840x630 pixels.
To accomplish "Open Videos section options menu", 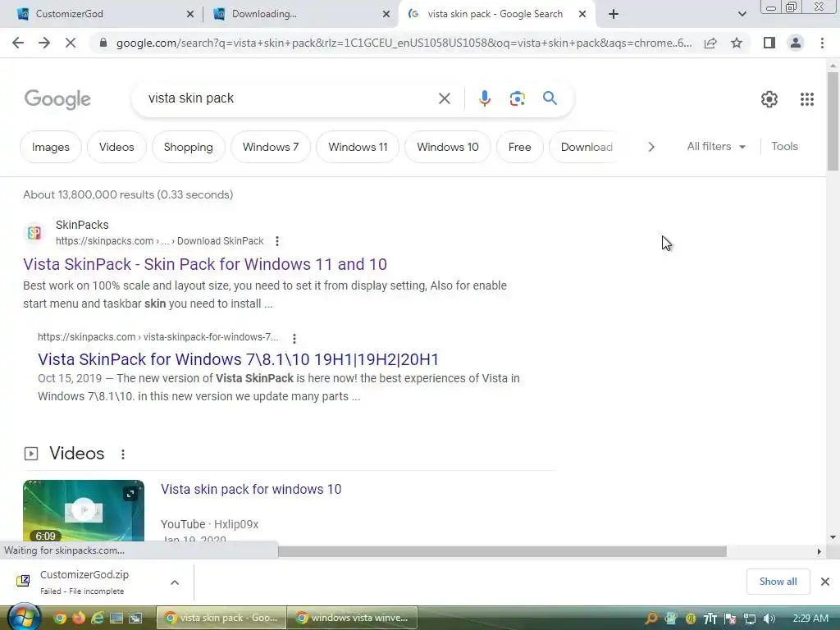I will pyautogui.click(x=123, y=454).
